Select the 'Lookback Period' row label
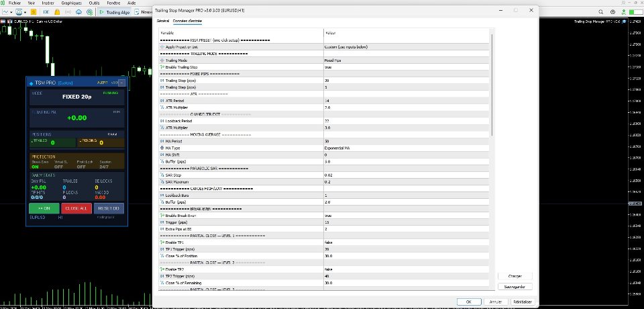Screen dimensions: 644x309 click(x=179, y=122)
